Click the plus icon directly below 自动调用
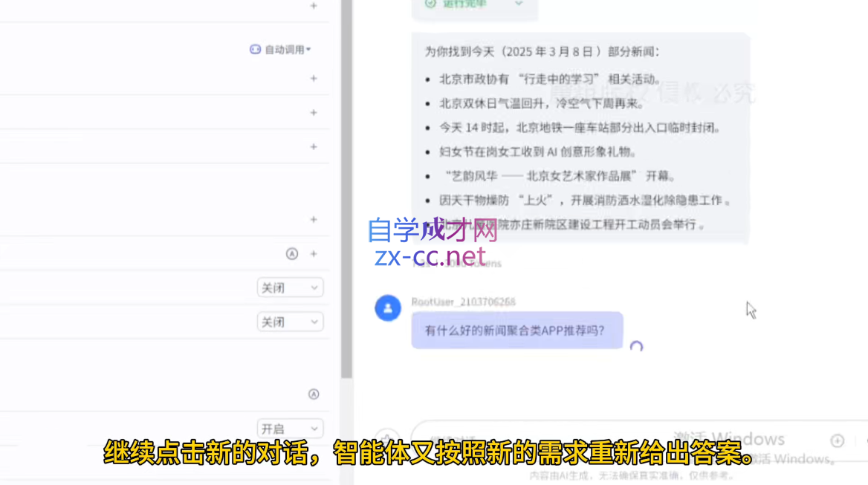The width and height of the screenshot is (868, 485). click(x=314, y=78)
